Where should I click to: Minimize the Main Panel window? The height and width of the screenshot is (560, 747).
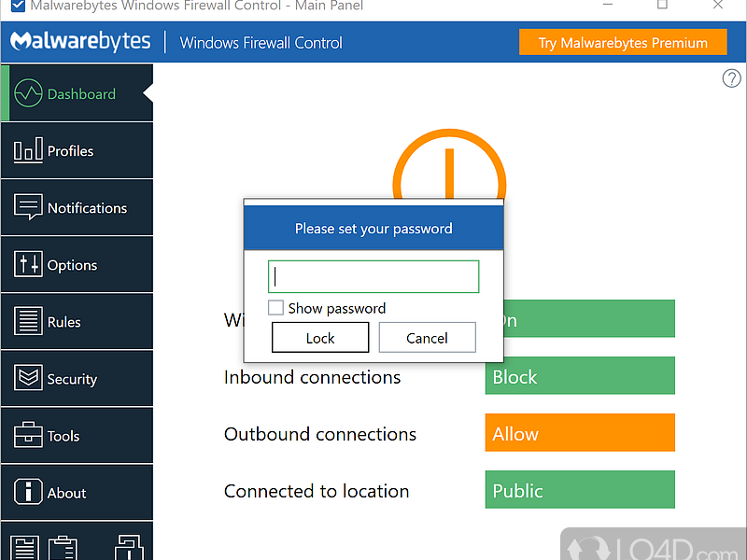(608, 5)
